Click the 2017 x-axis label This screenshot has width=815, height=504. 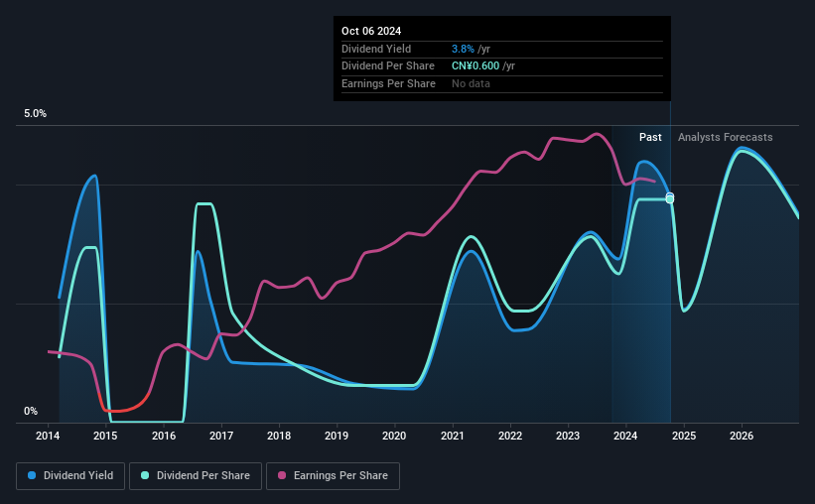point(221,436)
